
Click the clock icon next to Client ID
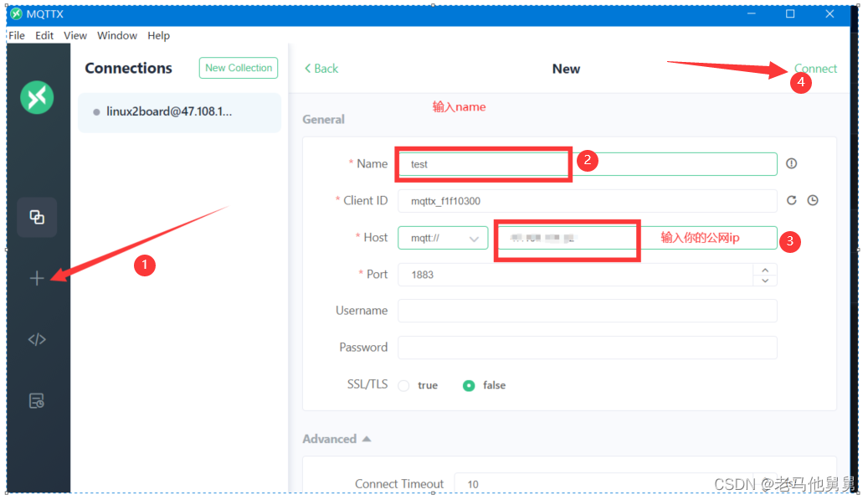point(813,200)
